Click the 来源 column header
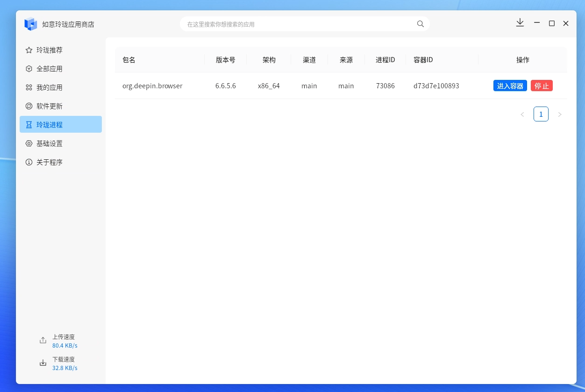Screen dimensions: 585x392 (346, 60)
